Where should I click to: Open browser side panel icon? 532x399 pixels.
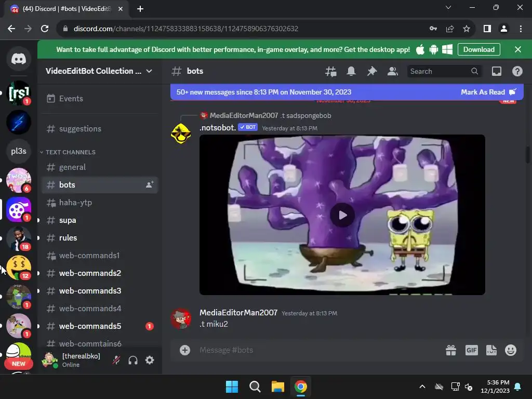(x=487, y=29)
